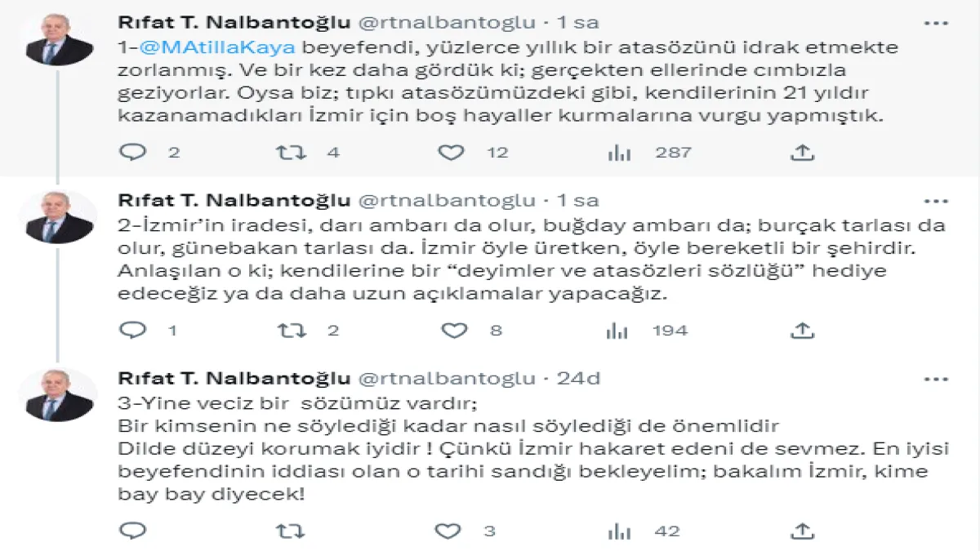Reply to the second tweet starting "2-İzmir'in"

132,330
